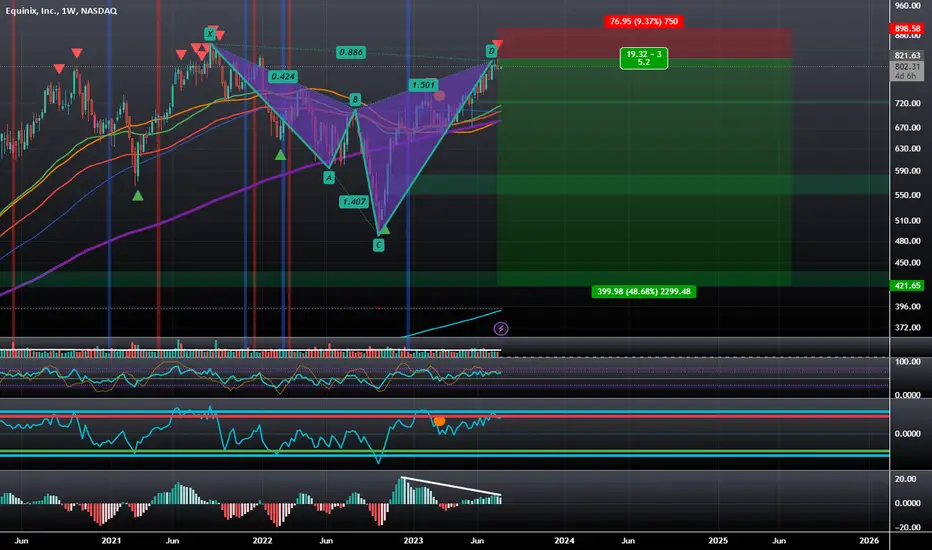Screen dimensions: 932x550
Task: Click the 372.00 price axis label
Action: tap(908, 328)
